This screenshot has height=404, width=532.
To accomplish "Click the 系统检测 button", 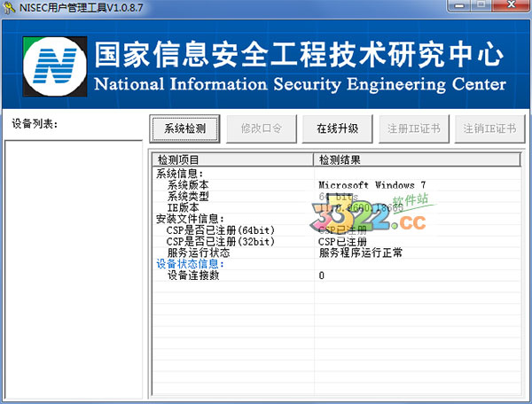I will point(184,128).
